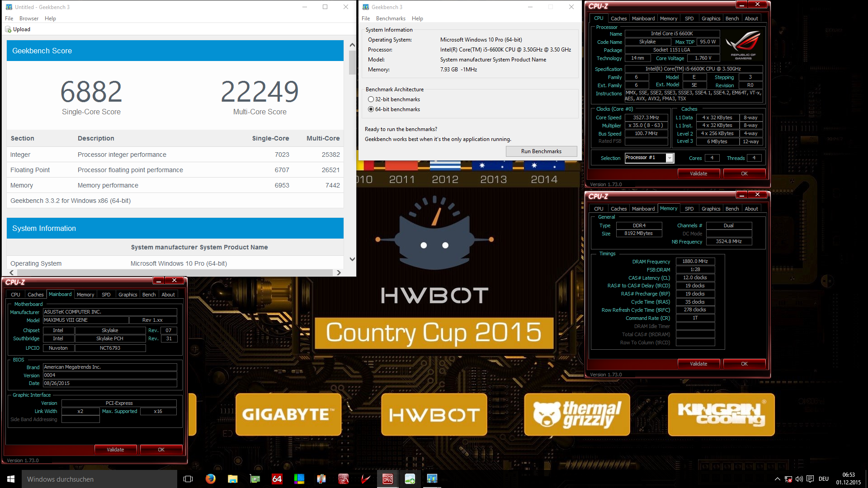868x488 pixels.
Task: Open Help menu in Geekbench 3 dialog
Action: pos(417,19)
